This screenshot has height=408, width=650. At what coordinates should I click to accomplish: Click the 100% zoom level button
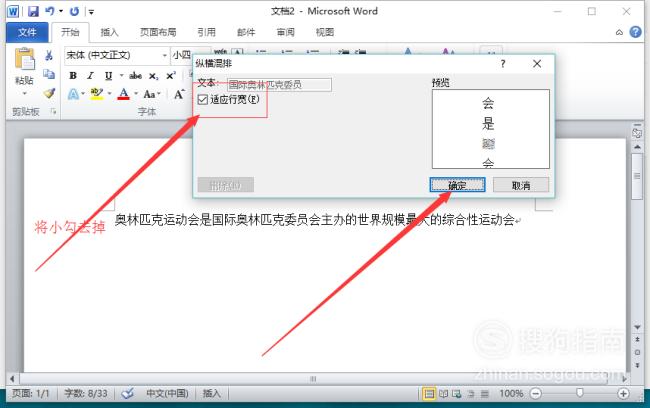(510, 393)
